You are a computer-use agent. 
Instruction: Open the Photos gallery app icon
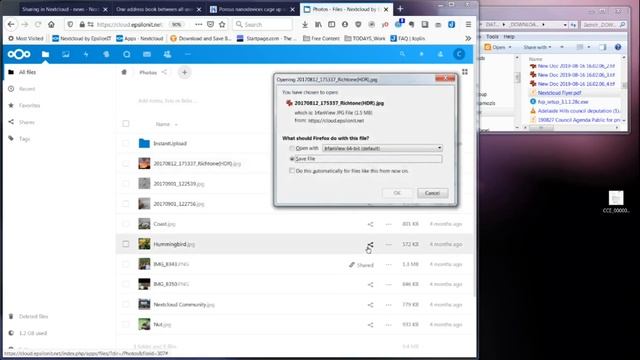click(x=65, y=54)
